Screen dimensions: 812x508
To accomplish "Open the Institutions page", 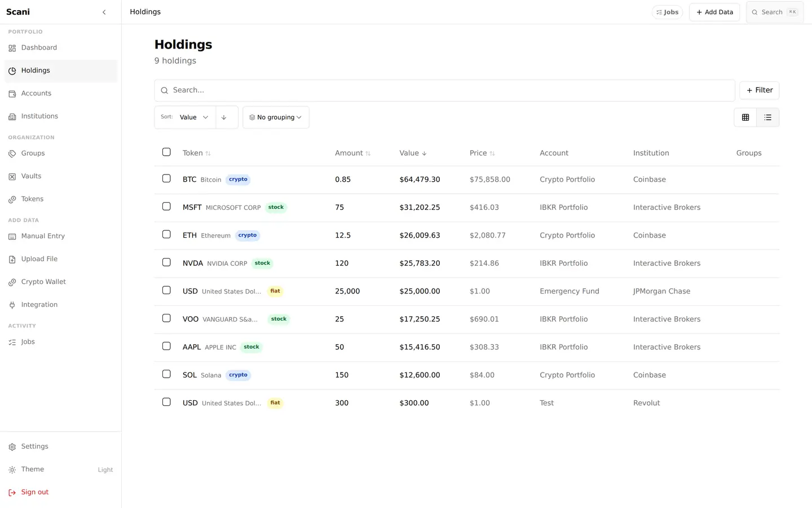I will [x=61, y=116].
